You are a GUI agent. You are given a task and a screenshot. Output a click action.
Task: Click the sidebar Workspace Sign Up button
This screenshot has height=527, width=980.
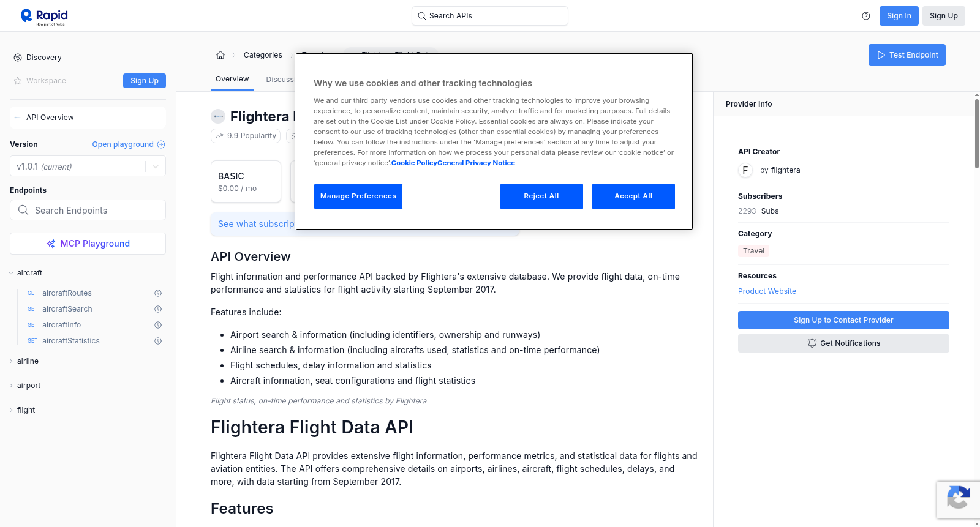coord(145,81)
